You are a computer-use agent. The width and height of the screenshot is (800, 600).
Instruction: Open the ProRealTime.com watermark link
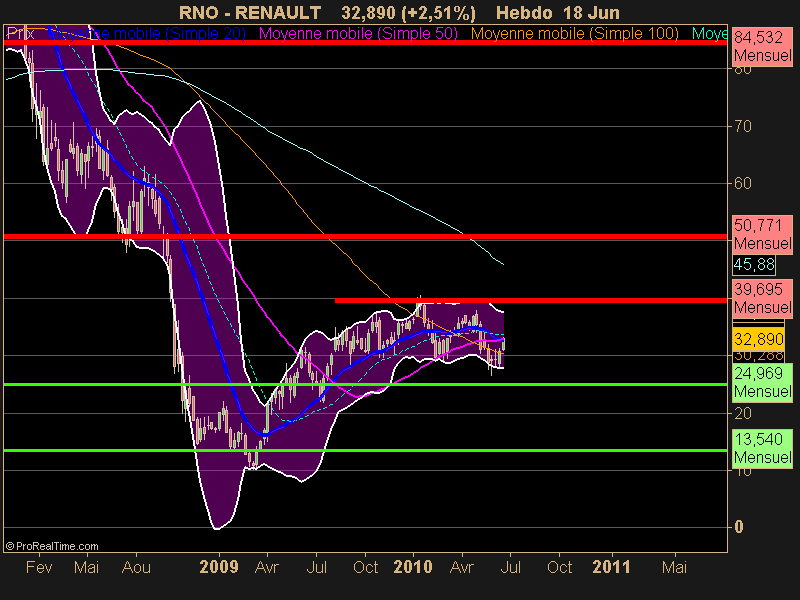52,546
